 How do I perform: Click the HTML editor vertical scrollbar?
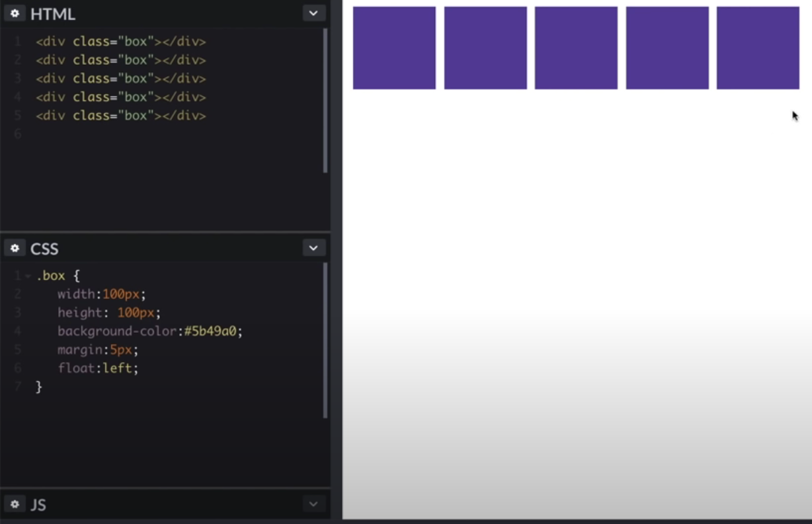[x=325, y=99]
